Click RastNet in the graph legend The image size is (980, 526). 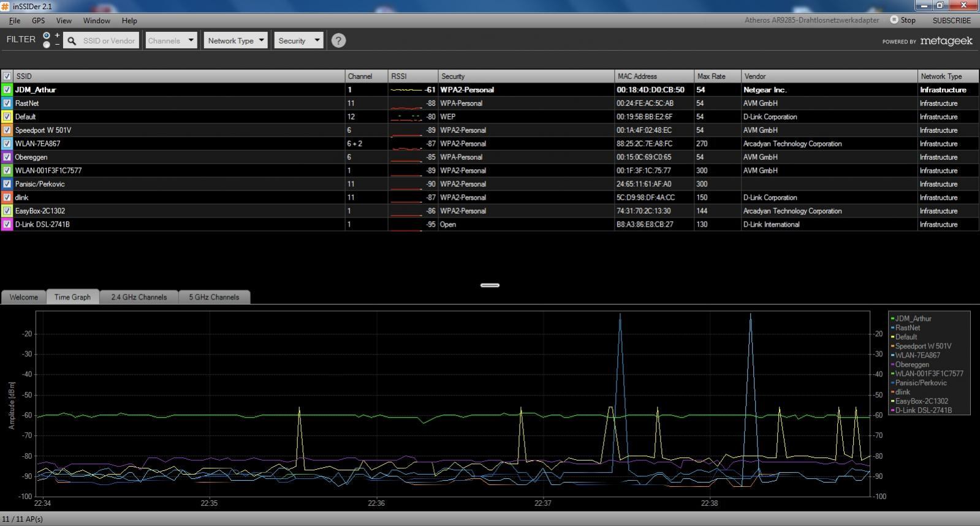(907, 328)
